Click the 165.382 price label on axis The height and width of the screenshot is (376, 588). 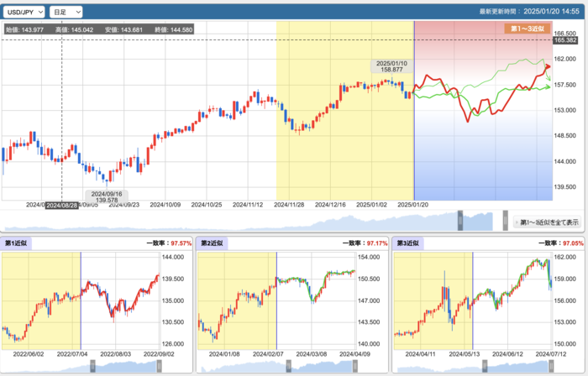(x=564, y=40)
